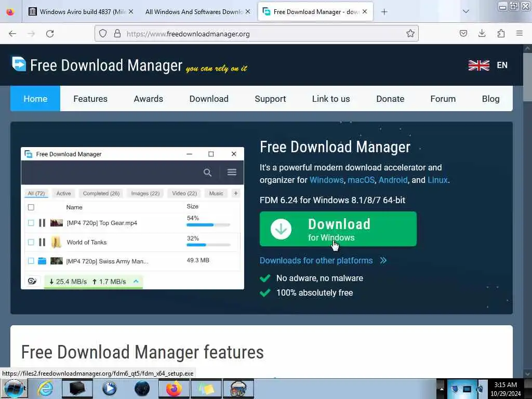Click Firefox icon in taskbar
The height and width of the screenshot is (399, 532).
click(x=174, y=389)
